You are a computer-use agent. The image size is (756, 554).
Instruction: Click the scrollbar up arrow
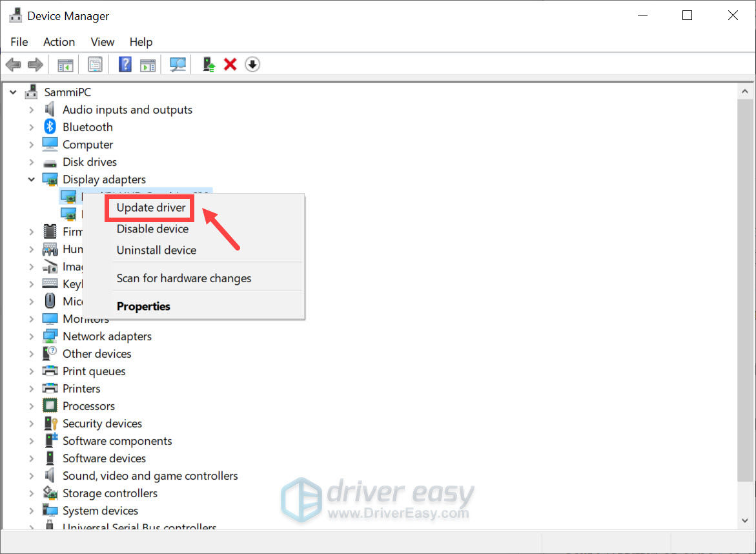(x=745, y=91)
